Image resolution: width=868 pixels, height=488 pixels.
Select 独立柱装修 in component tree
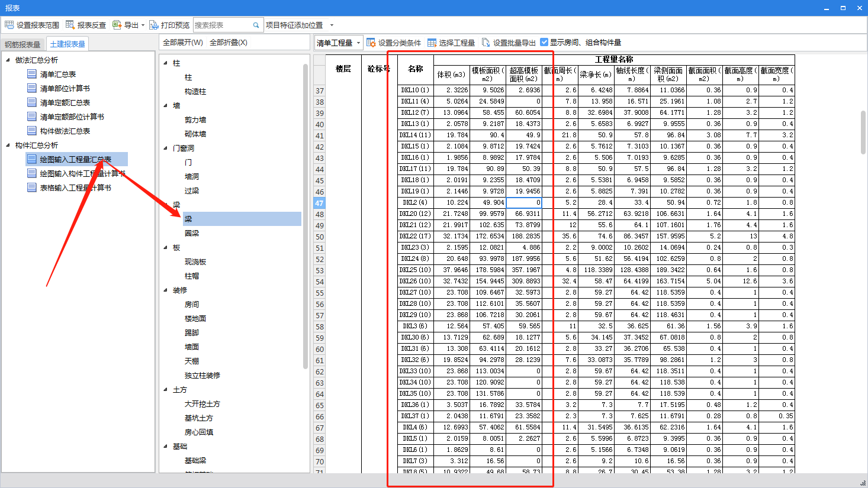tap(202, 375)
